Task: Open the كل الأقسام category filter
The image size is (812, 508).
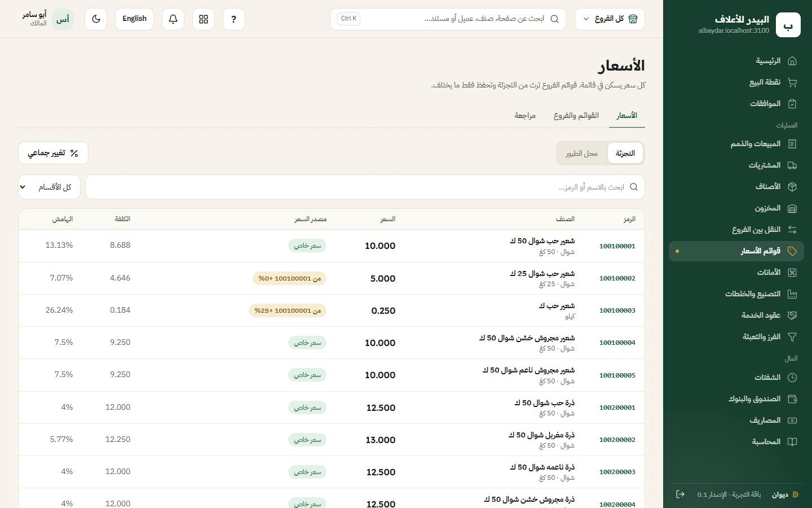Action: tap(50, 187)
